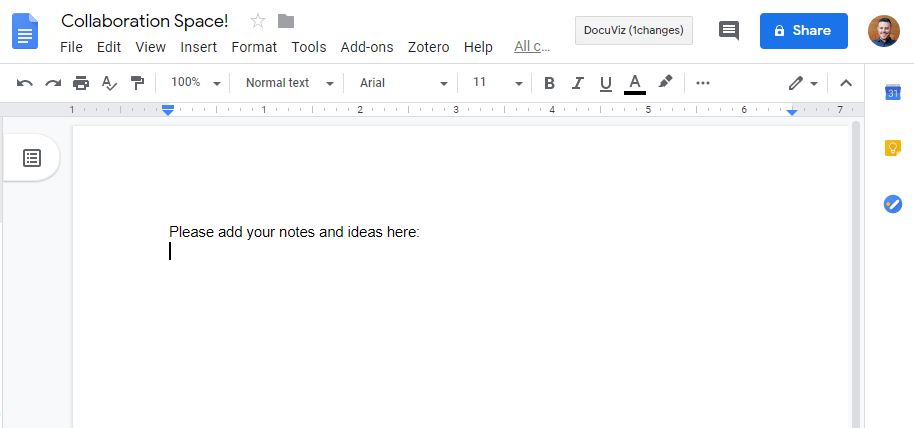Open the 100% zoom dropdown

pyautogui.click(x=195, y=83)
